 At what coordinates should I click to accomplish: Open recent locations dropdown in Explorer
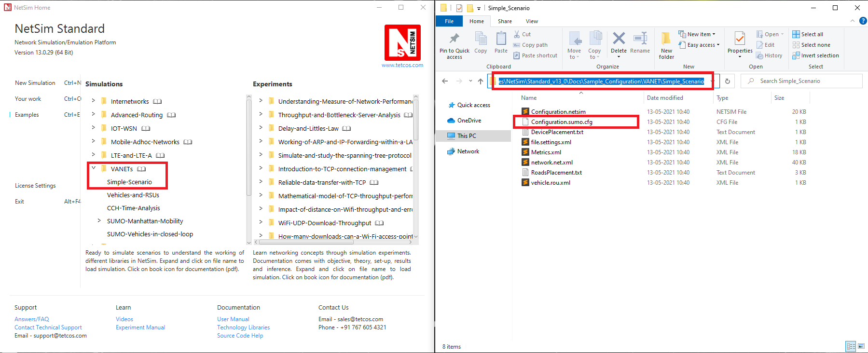coord(470,81)
